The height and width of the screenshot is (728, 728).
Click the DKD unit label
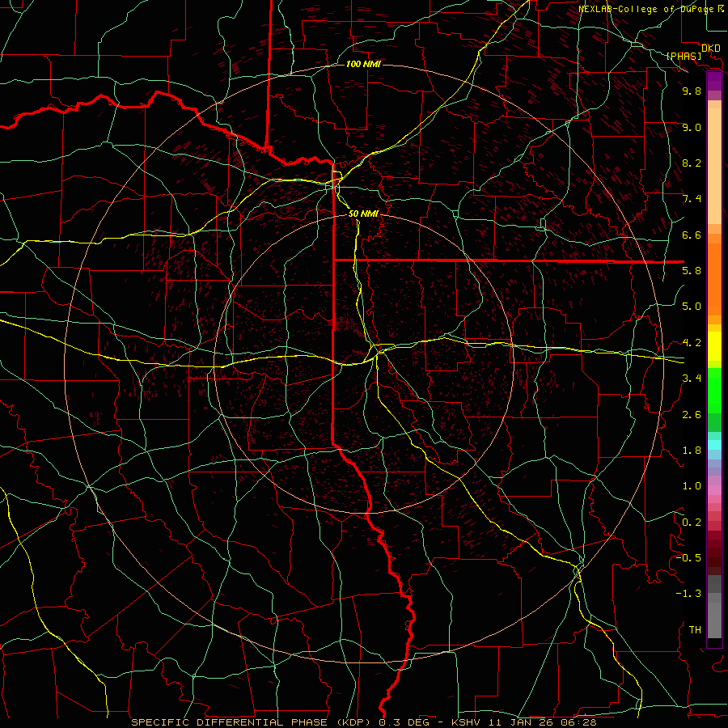click(710, 49)
